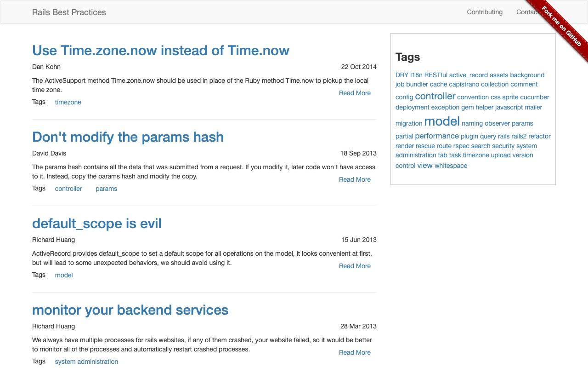Open article 'Don't modify the params hash'
This screenshot has width=588, height=368.
pyautogui.click(x=128, y=137)
